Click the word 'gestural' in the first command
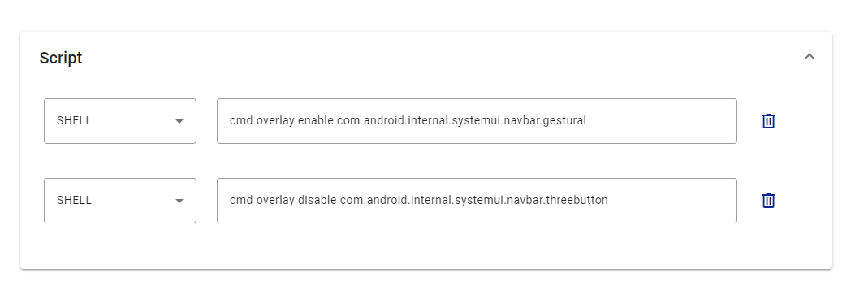The width and height of the screenshot is (868, 308). click(564, 121)
